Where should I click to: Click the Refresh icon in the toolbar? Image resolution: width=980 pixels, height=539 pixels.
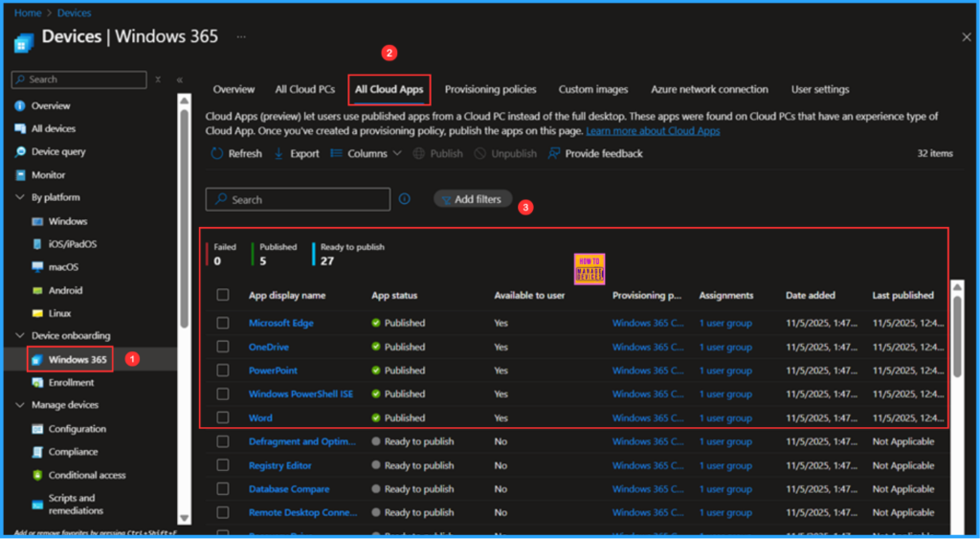click(217, 154)
